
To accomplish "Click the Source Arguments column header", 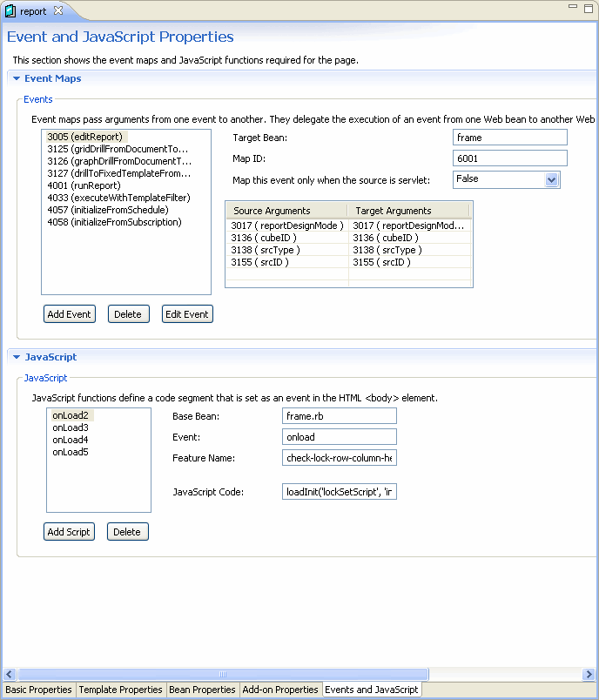I will coord(287,211).
